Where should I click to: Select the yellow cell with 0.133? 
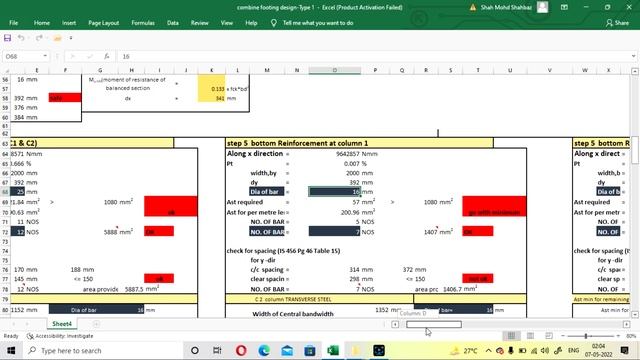[x=211, y=89]
